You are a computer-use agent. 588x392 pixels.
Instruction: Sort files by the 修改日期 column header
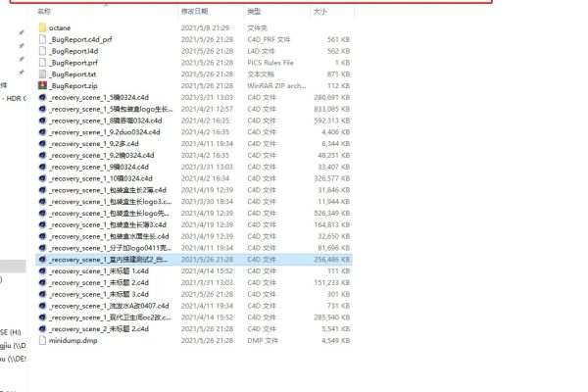194,12
